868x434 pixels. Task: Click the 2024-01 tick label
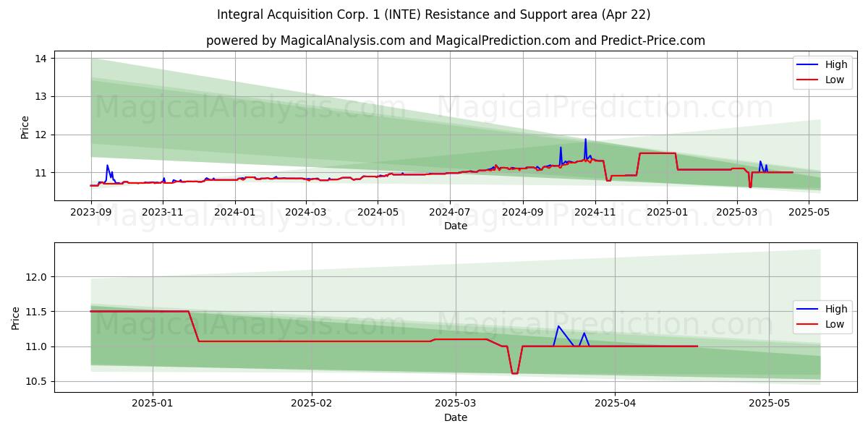[x=234, y=212]
